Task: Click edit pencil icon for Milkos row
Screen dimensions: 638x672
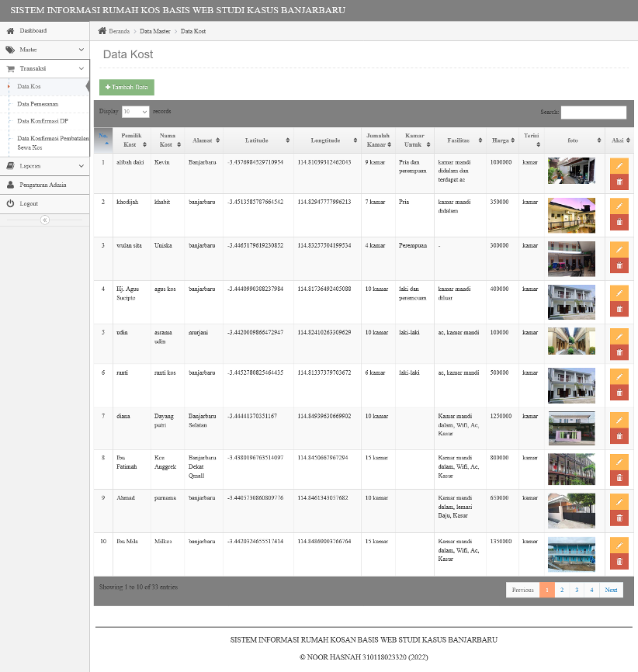Action: click(619, 546)
